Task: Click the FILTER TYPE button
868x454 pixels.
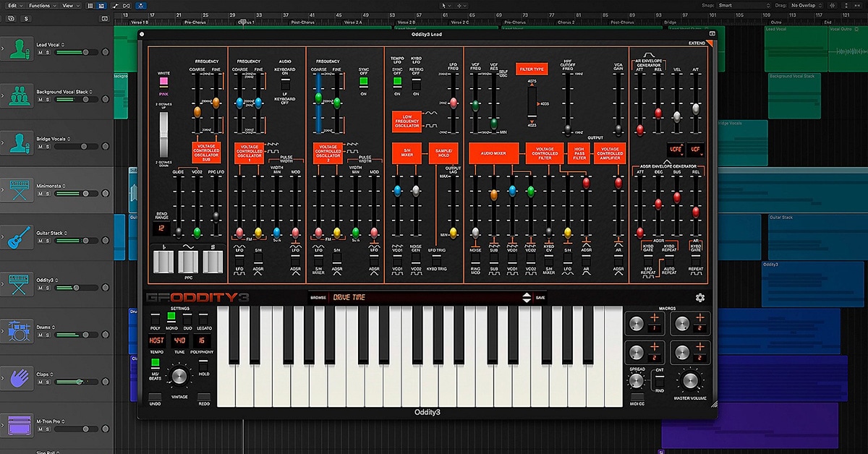Action: click(x=532, y=69)
